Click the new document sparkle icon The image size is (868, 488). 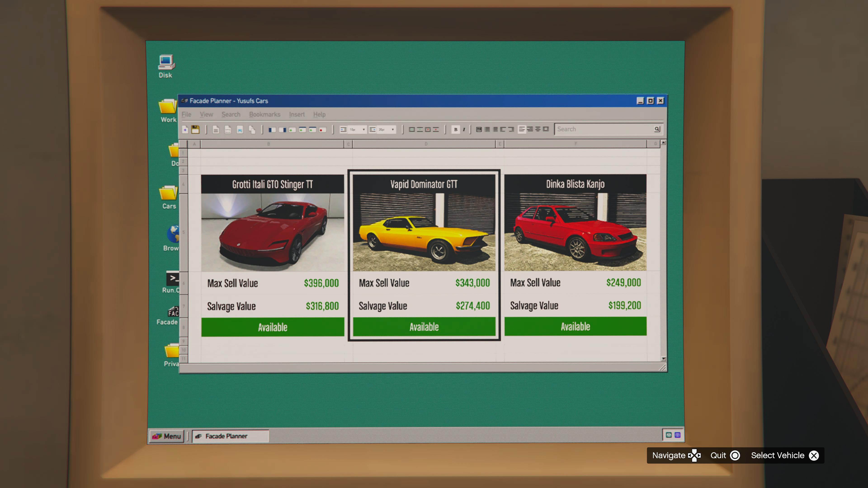point(185,130)
